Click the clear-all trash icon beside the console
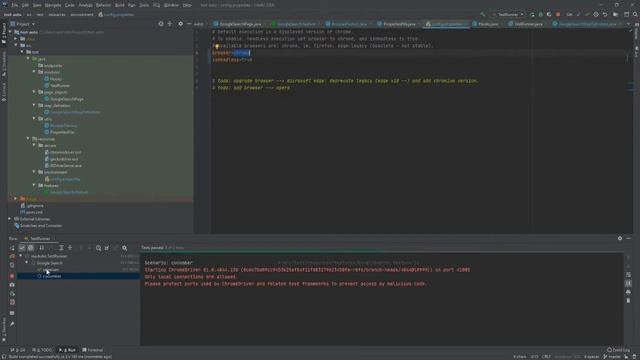This screenshot has height=360, width=640. point(628,300)
